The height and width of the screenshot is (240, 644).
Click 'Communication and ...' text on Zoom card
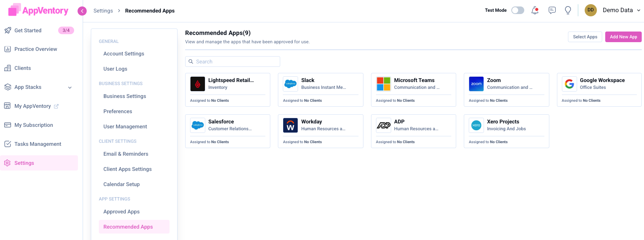[509, 87]
